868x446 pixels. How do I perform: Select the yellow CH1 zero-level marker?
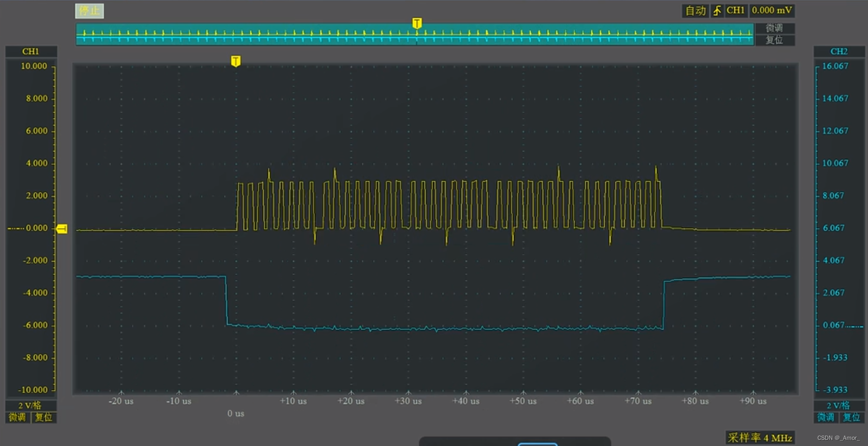[x=62, y=229]
